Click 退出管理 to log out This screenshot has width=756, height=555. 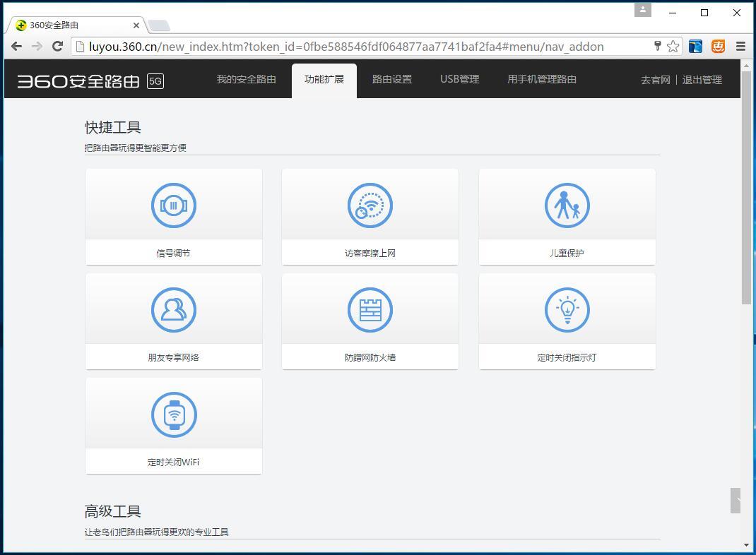click(x=702, y=80)
